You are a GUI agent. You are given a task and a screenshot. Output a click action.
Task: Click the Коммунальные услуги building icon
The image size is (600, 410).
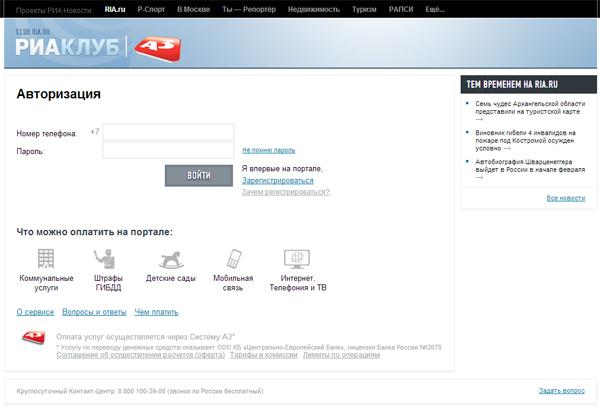46,259
